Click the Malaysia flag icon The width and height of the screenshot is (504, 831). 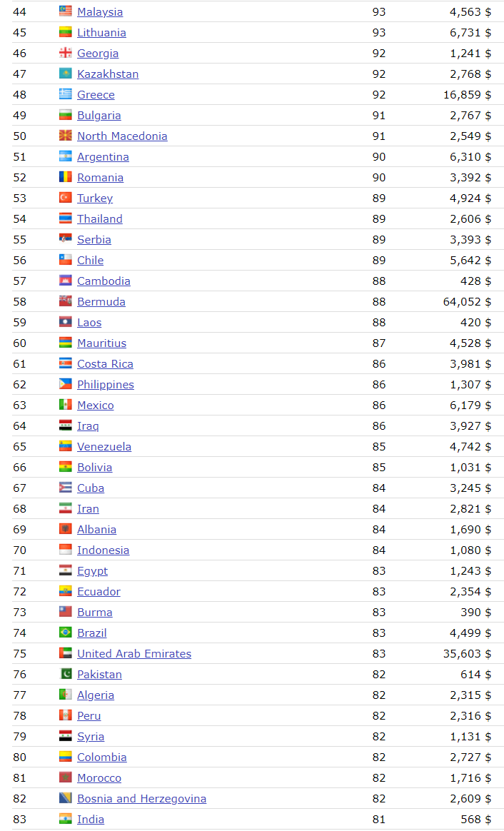65,11
